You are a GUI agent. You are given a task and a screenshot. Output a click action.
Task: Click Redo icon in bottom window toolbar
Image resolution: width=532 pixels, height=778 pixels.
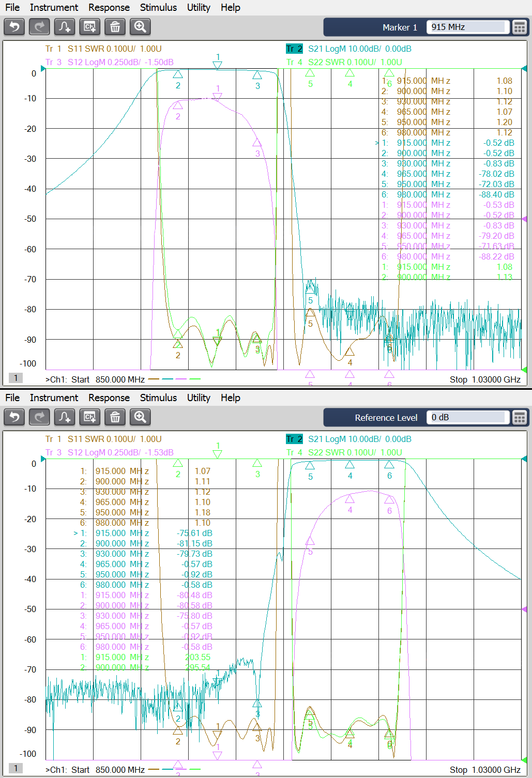point(39,417)
